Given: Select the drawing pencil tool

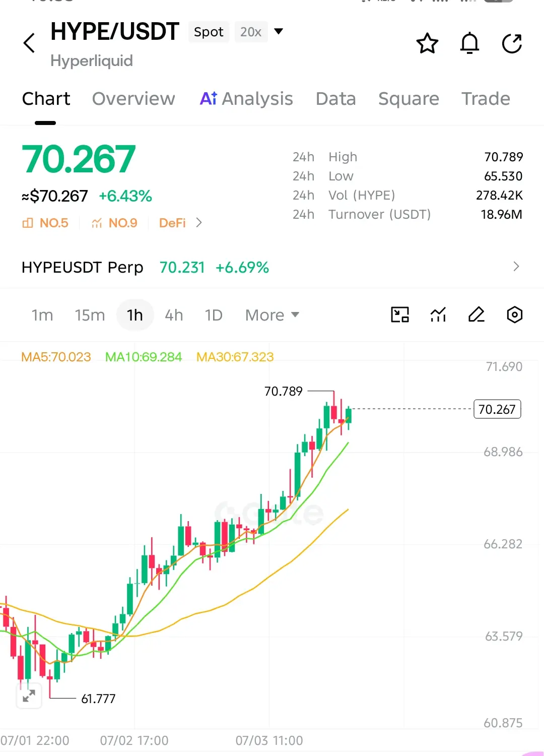Looking at the screenshot, I should [476, 315].
